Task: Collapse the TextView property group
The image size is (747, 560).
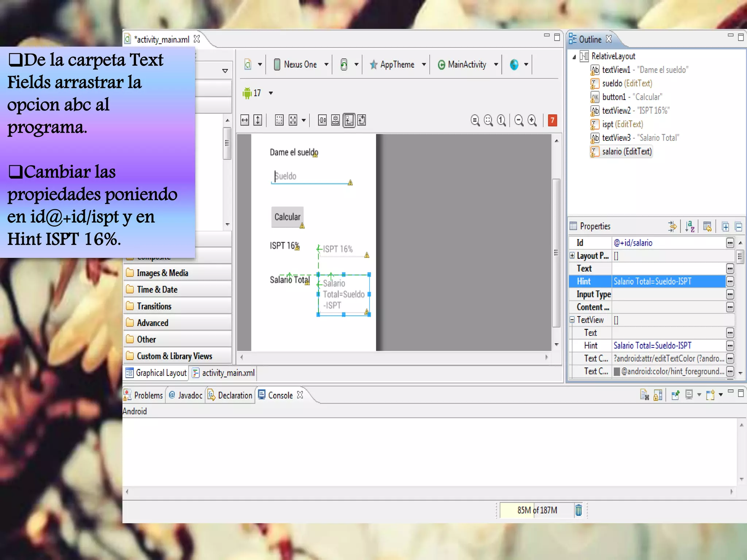Action: tap(572, 320)
